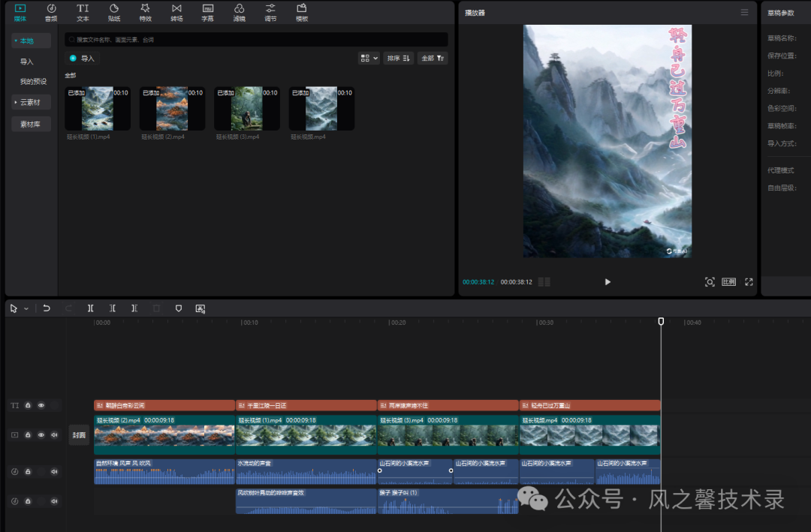Screen dimensions: 811x532
Task: Click the 导入 import button with plus
Action: tap(83, 59)
